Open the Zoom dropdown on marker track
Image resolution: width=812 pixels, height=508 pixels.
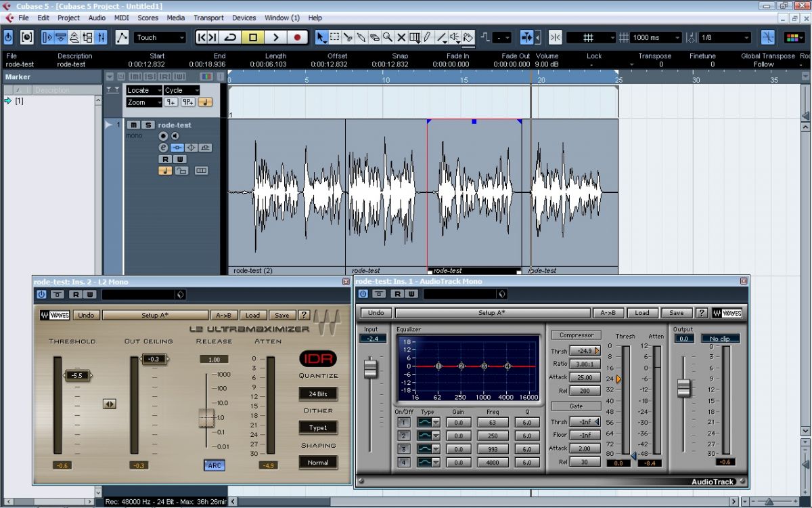tap(144, 102)
